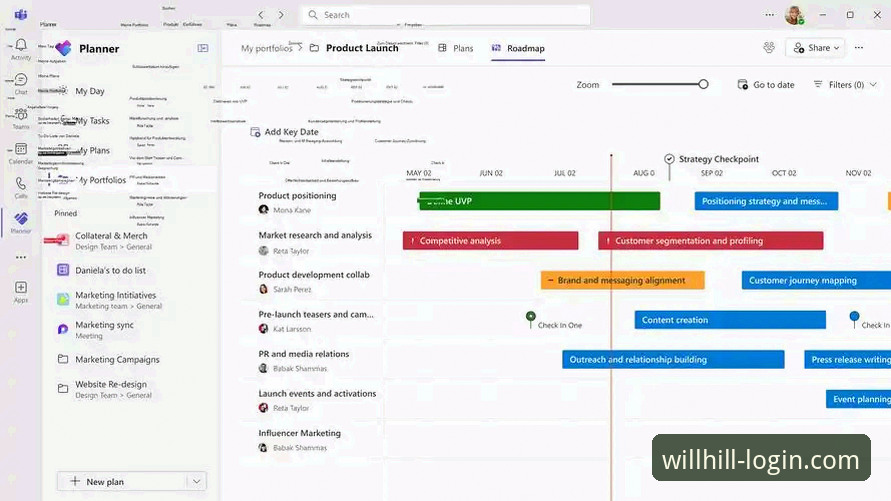Click the Planner logo icon

point(63,48)
